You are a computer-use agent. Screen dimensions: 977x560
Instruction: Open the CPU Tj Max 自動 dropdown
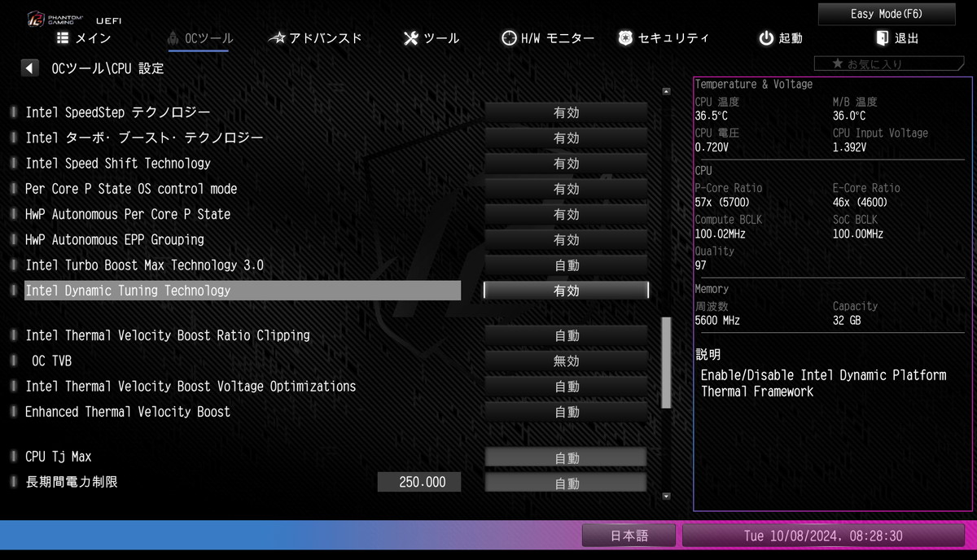coord(567,457)
